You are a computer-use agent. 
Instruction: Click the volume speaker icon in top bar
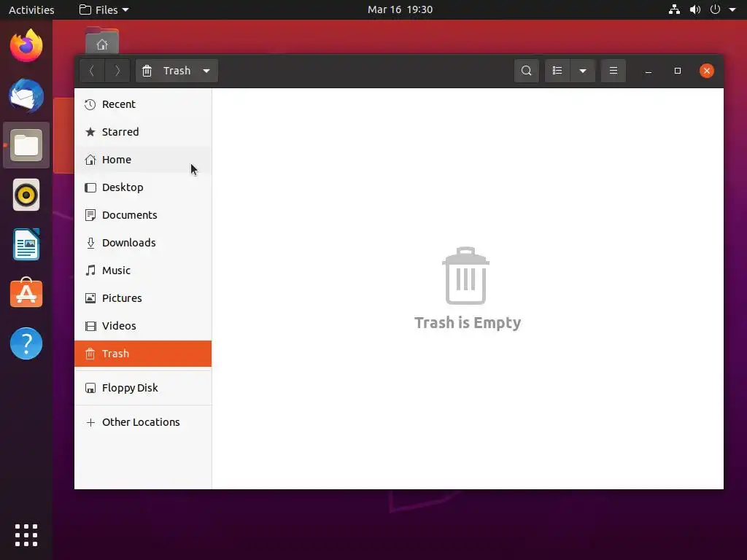(x=695, y=9)
